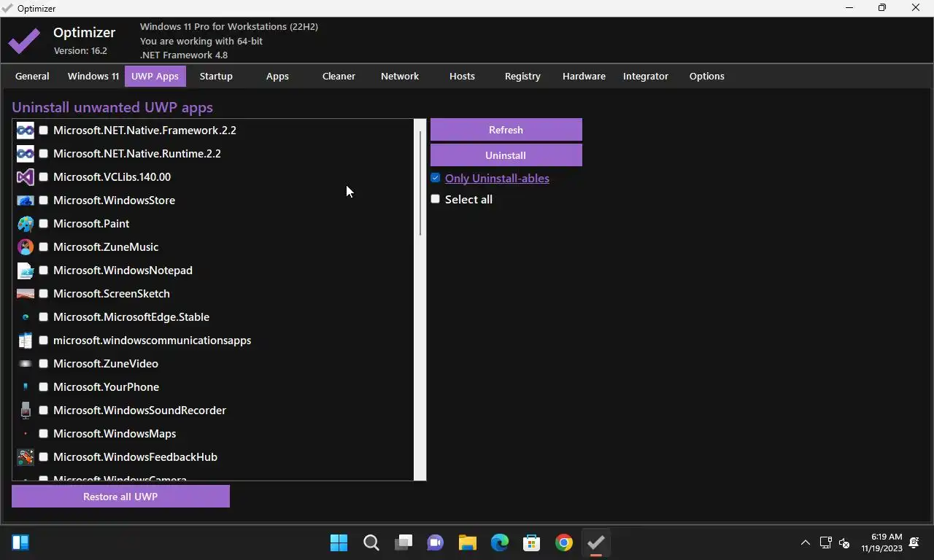This screenshot has width=934, height=560.
Task: Click the Uninstall button
Action: click(x=506, y=155)
